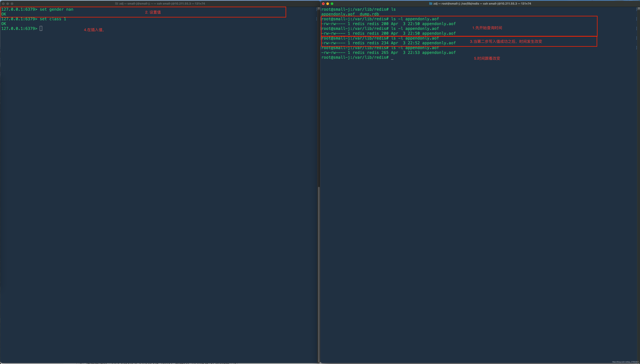
Task: Place cursor at the empty redis-cli prompt
Action: 41,28
